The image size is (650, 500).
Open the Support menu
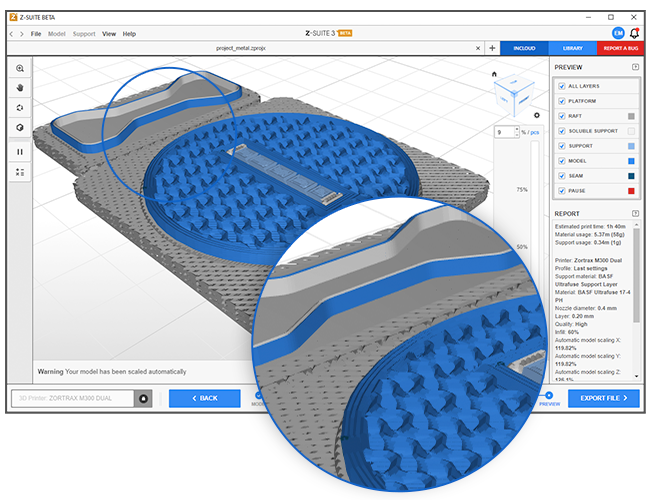coord(84,34)
